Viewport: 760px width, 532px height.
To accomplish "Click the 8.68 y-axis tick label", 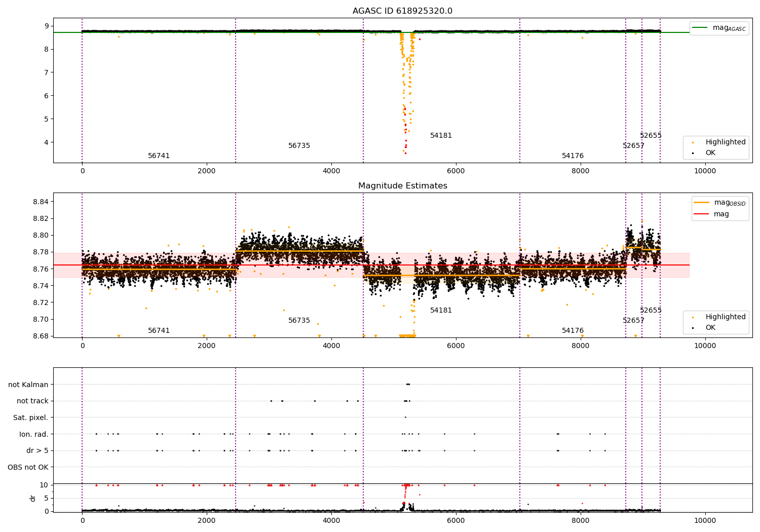I will (x=41, y=336).
